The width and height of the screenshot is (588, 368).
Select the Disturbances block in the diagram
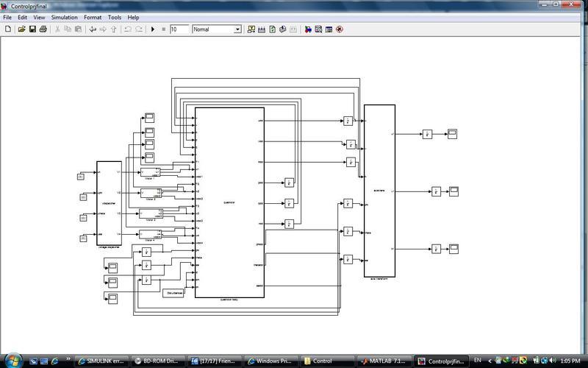(173, 292)
